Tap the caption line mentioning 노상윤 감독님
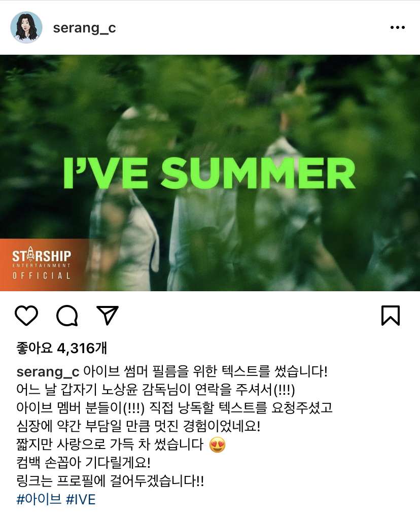The height and width of the screenshot is (516, 420). (156, 390)
